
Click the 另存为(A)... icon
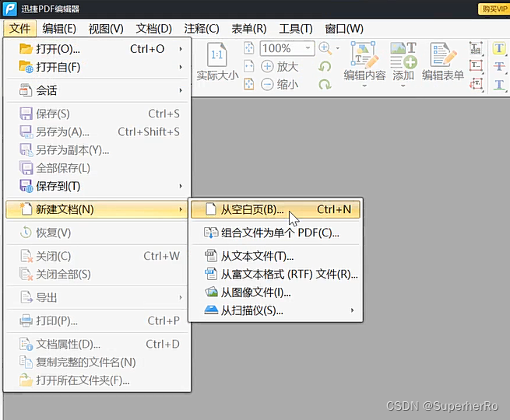click(x=26, y=132)
